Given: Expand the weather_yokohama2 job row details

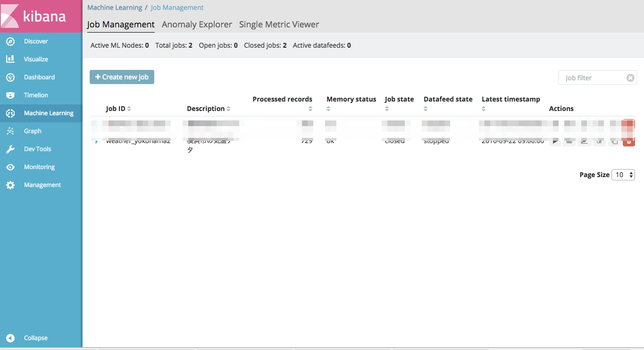Looking at the screenshot, I should pos(97,142).
